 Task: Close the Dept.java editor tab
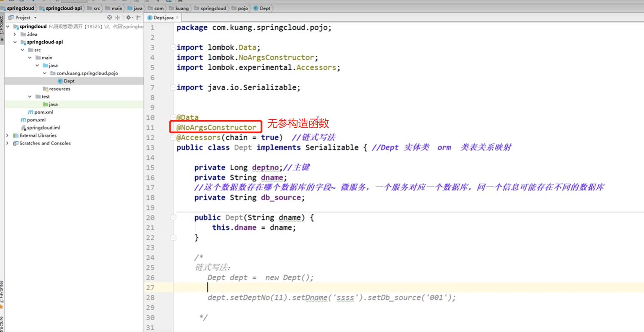pos(177,18)
